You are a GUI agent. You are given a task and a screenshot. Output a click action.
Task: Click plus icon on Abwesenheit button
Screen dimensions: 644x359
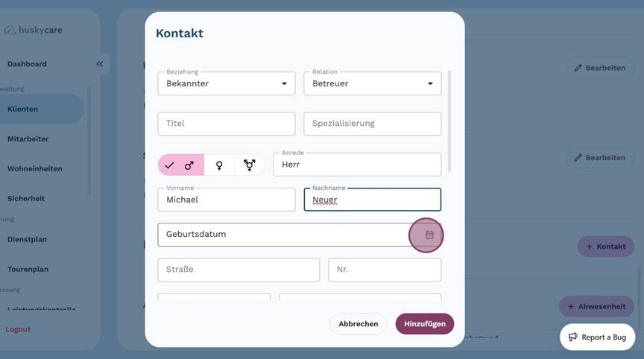pos(571,306)
